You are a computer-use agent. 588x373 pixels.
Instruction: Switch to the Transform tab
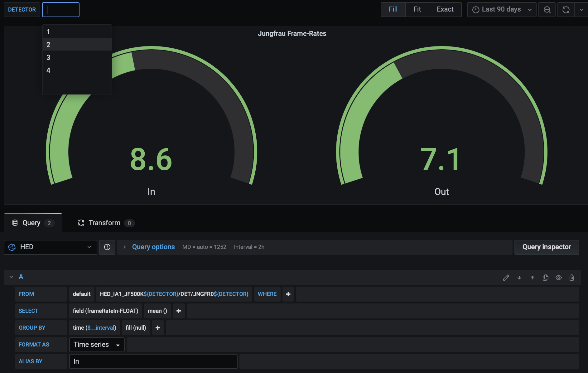pos(106,223)
